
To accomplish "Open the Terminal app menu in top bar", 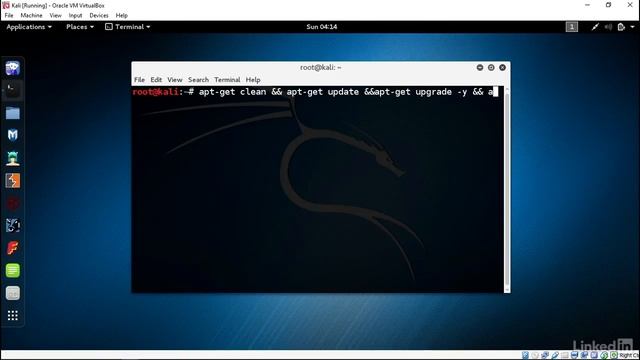I will (128, 27).
